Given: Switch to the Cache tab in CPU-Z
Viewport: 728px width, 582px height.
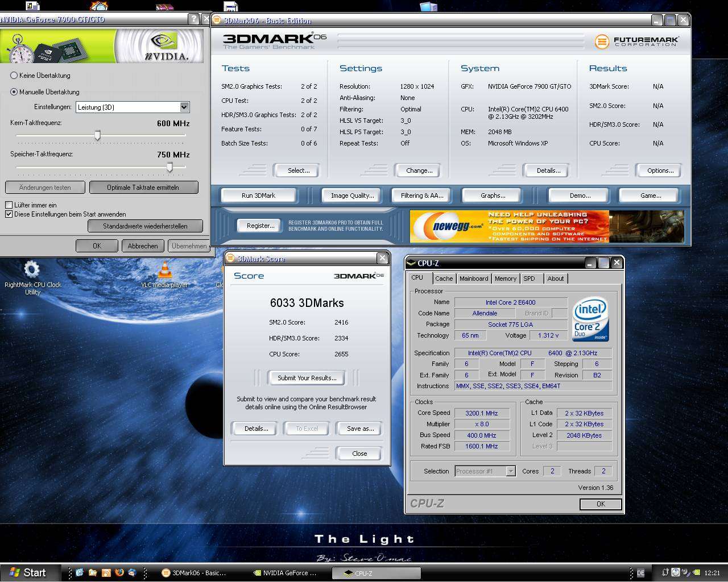Looking at the screenshot, I should coord(444,278).
